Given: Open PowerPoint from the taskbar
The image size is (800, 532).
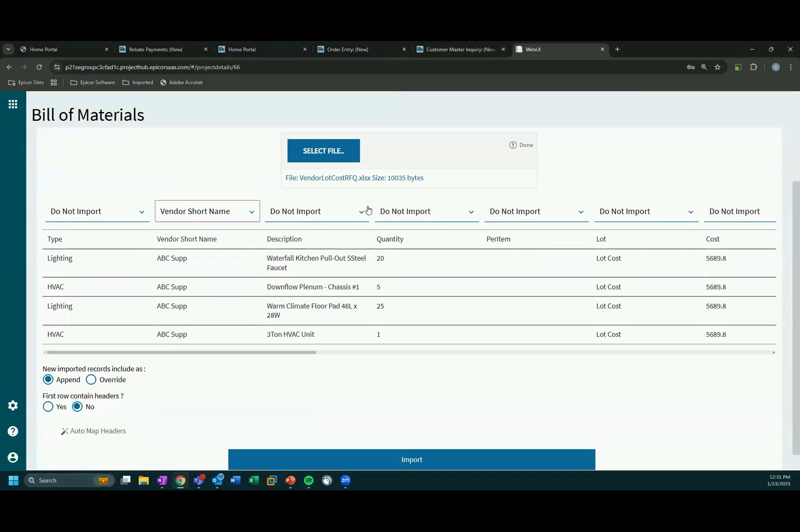Looking at the screenshot, I should coord(290,480).
